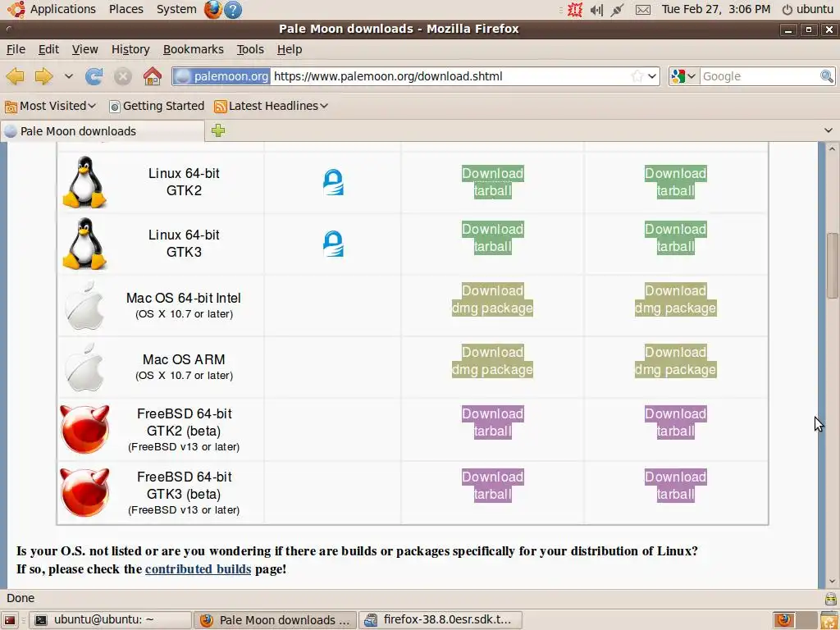
Task: Download tarball for Linux 64-bit GTK3, second column
Action: point(676,238)
